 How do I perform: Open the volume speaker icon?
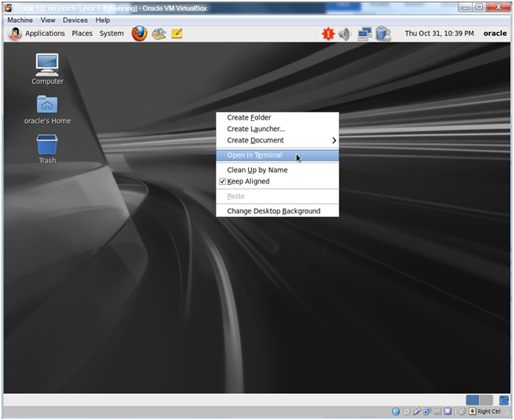[345, 34]
